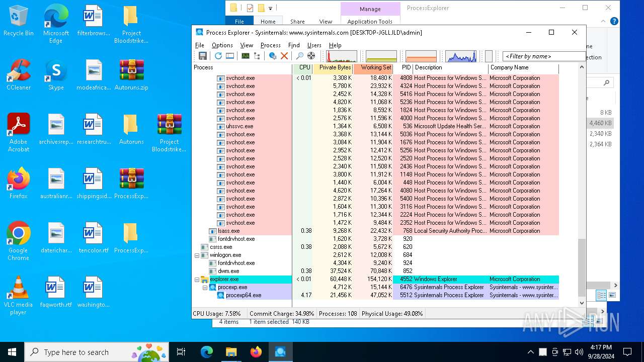This screenshot has width=644, height=362.
Task: Select the VLC media player desktop icon
Action: (19, 296)
